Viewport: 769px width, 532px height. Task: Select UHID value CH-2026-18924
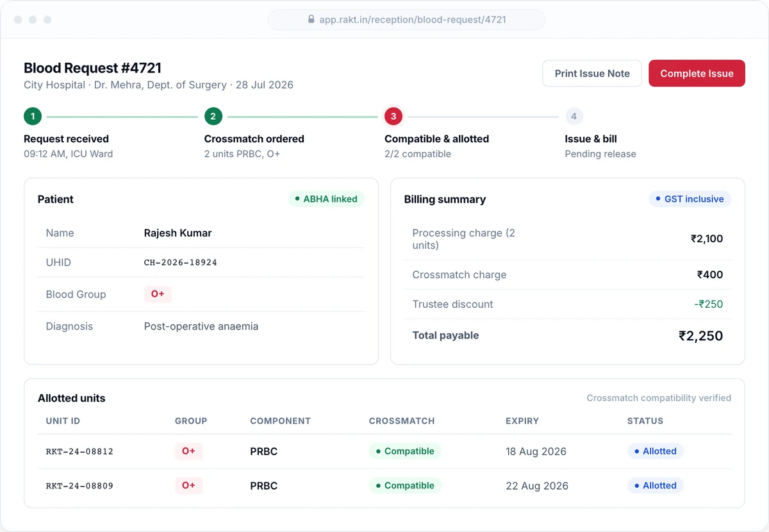(x=181, y=262)
